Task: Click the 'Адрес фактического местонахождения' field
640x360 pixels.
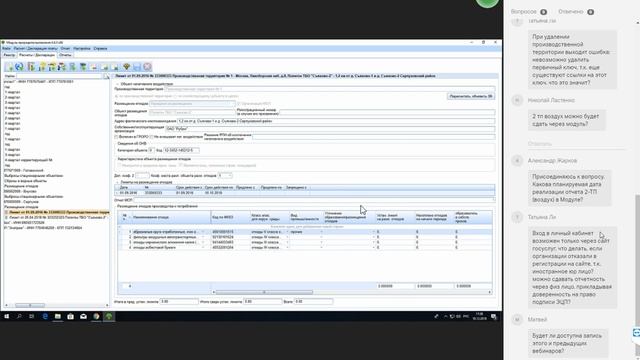Action: tap(336, 121)
